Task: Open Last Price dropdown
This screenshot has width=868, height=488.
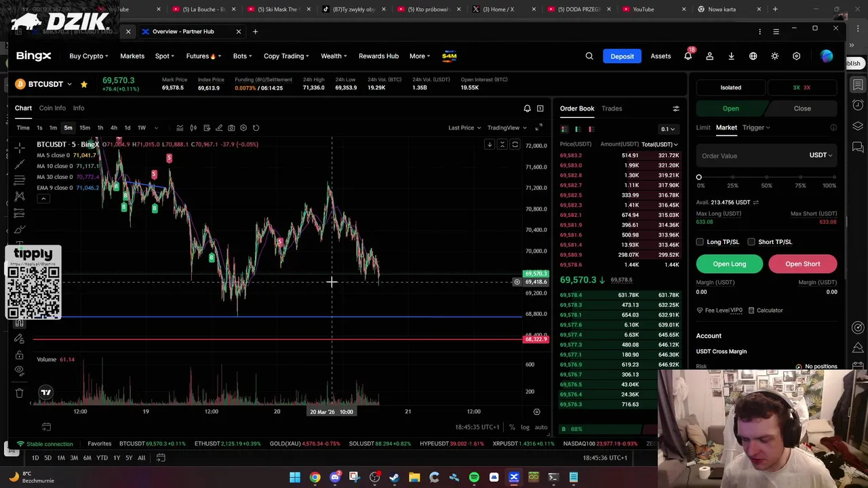Action: click(x=465, y=127)
